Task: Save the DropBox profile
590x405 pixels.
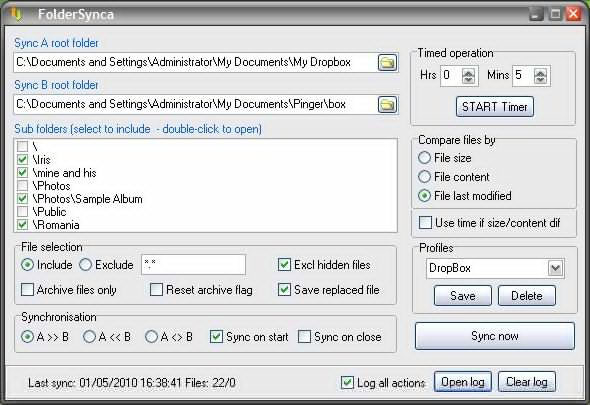Action: 462,296
